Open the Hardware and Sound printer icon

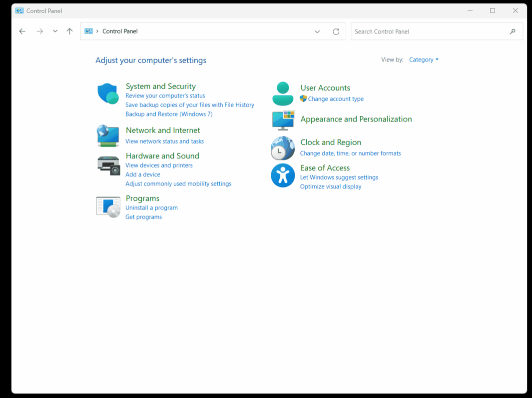coord(108,165)
